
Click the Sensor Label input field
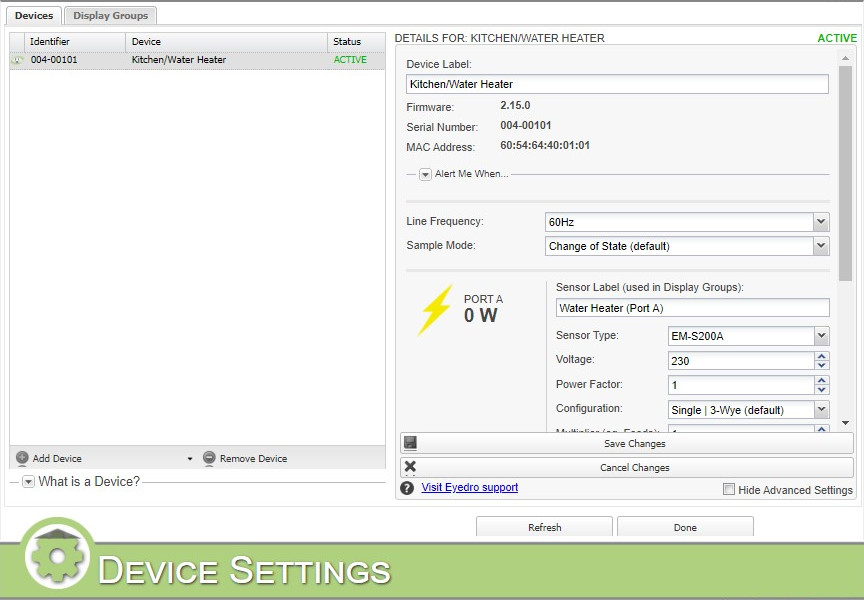(x=693, y=308)
